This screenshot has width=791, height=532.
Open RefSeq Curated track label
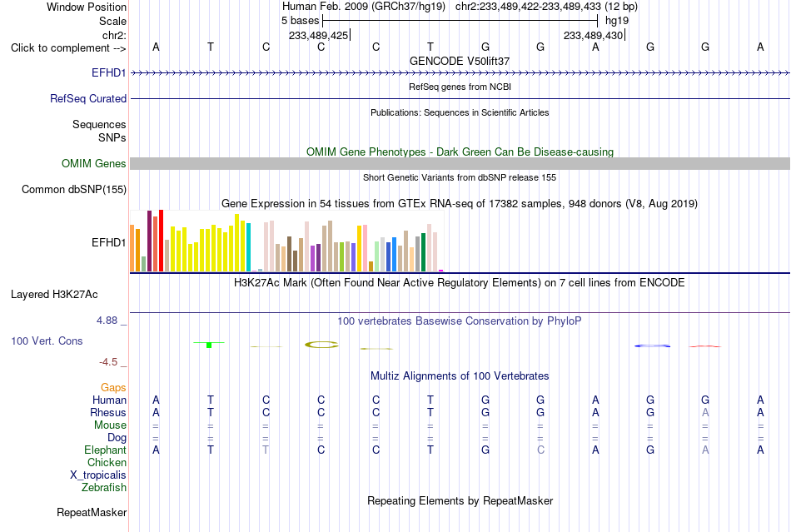coord(87,98)
